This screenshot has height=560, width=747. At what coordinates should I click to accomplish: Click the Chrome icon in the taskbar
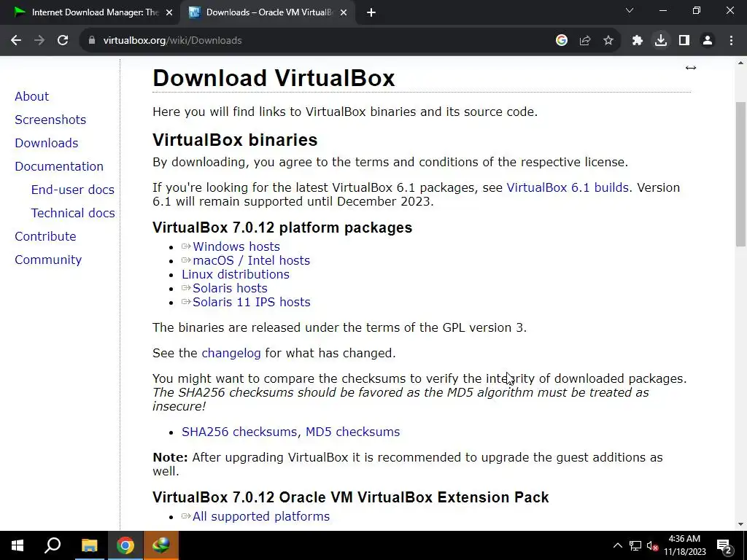pyautogui.click(x=125, y=545)
